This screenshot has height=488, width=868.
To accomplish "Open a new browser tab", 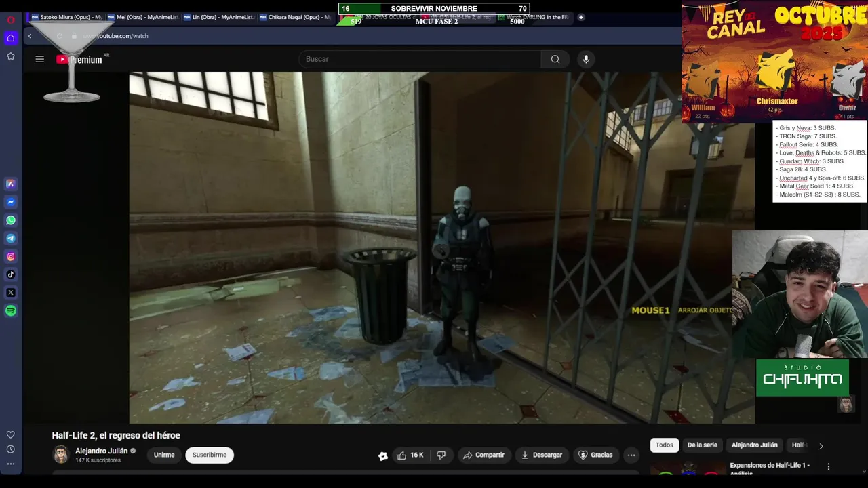I will click(x=581, y=17).
